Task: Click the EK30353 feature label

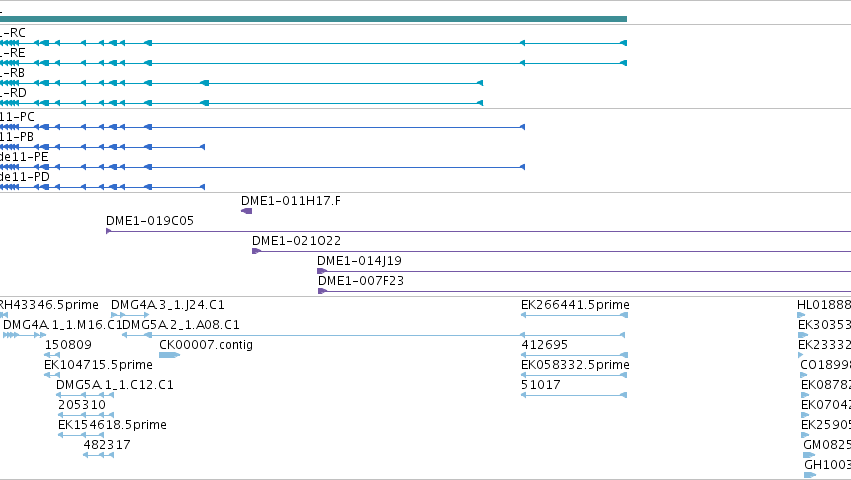Action: pyautogui.click(x=824, y=325)
